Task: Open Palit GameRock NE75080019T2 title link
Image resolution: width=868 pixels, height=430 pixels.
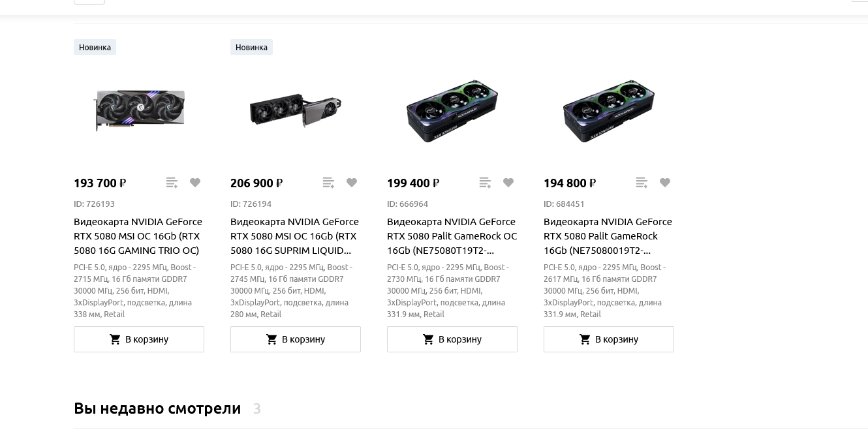Action: coord(608,236)
